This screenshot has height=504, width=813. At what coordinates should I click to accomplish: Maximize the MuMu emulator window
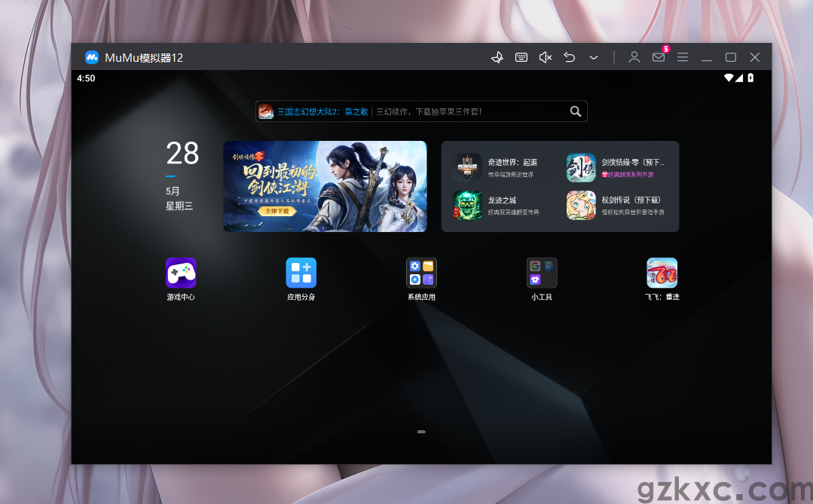[731, 57]
